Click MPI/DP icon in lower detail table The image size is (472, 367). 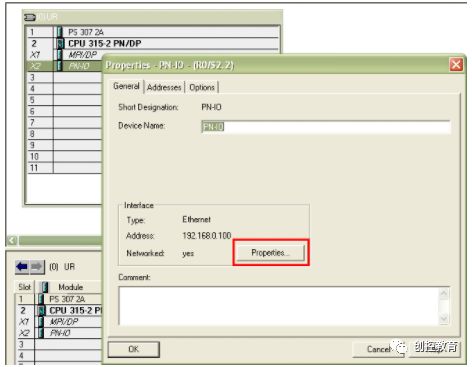(41, 322)
